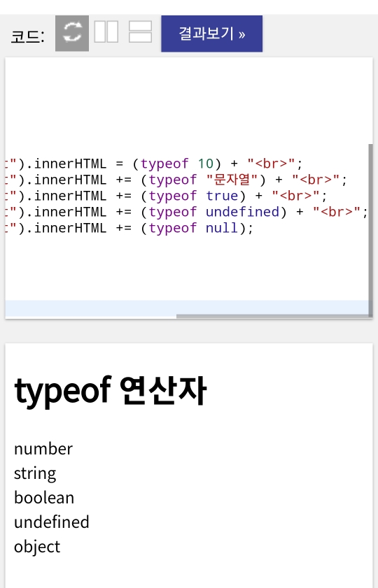Switch to stacked horizontal split layout
The image size is (378, 588).
pos(141,32)
